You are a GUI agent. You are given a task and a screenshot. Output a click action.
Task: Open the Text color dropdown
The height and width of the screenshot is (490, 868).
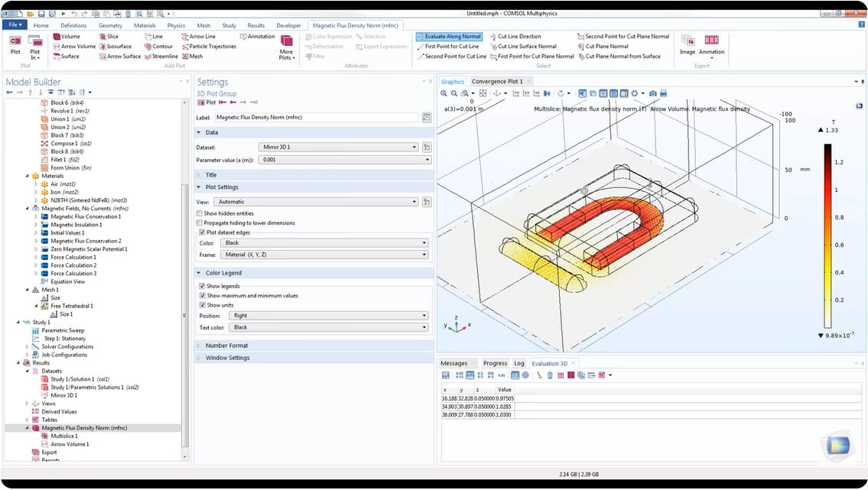(x=329, y=327)
